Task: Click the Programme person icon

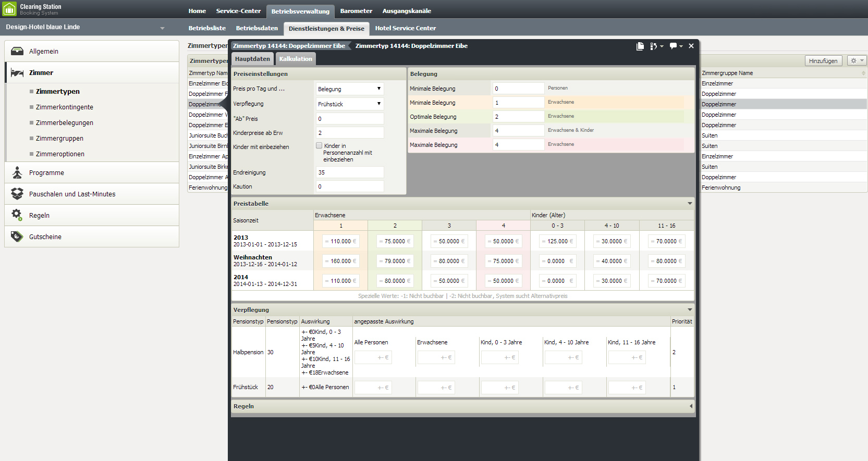Action: (17, 172)
